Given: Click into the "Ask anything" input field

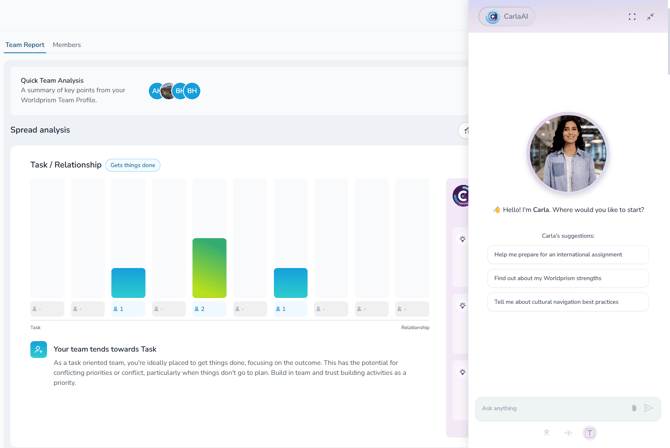Looking at the screenshot, I should [552, 408].
